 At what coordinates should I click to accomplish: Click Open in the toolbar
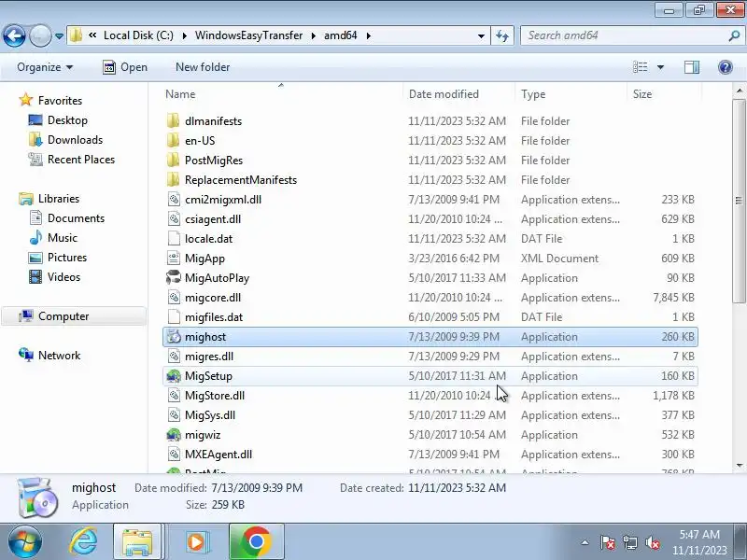125,67
